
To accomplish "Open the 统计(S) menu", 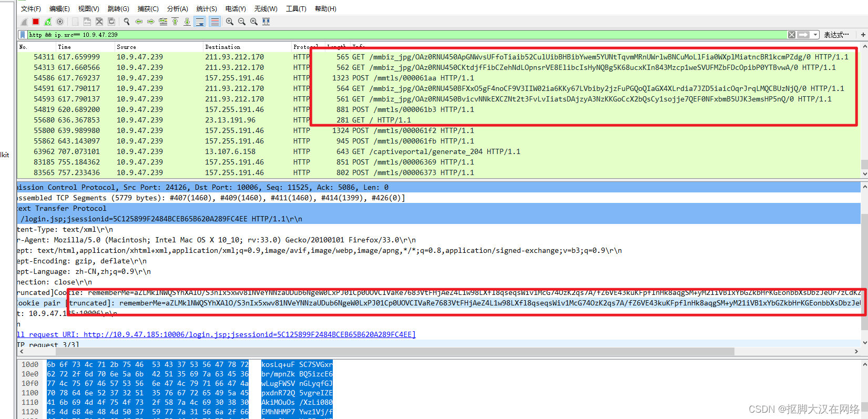I will click(207, 9).
